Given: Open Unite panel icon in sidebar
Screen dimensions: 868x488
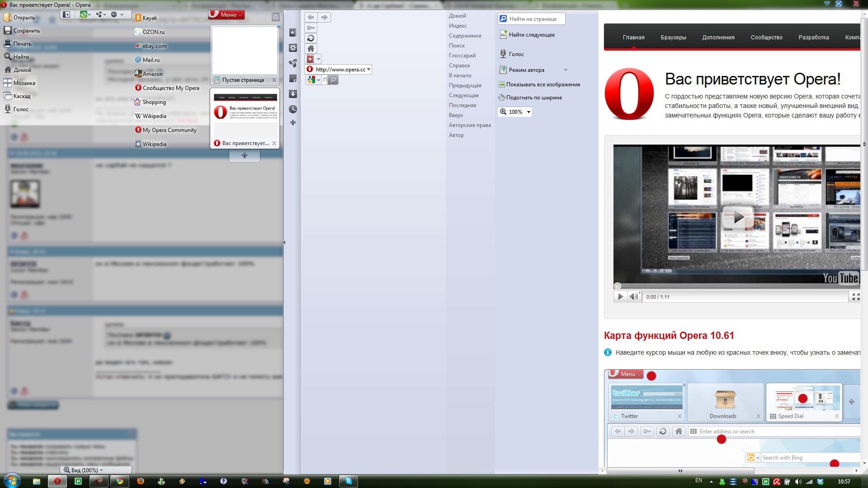Looking at the screenshot, I should [293, 63].
